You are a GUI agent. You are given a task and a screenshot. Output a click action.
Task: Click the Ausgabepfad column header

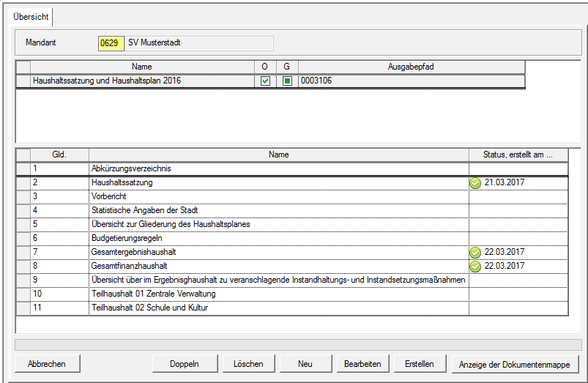coord(412,67)
